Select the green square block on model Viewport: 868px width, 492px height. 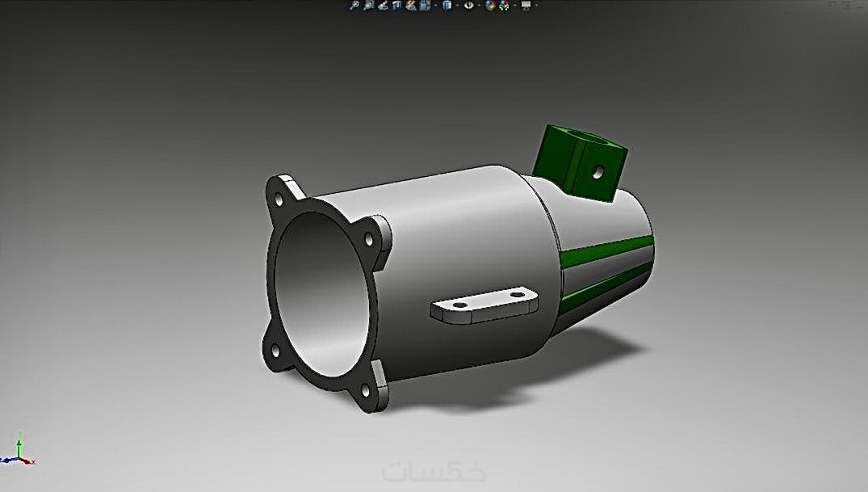click(580, 163)
